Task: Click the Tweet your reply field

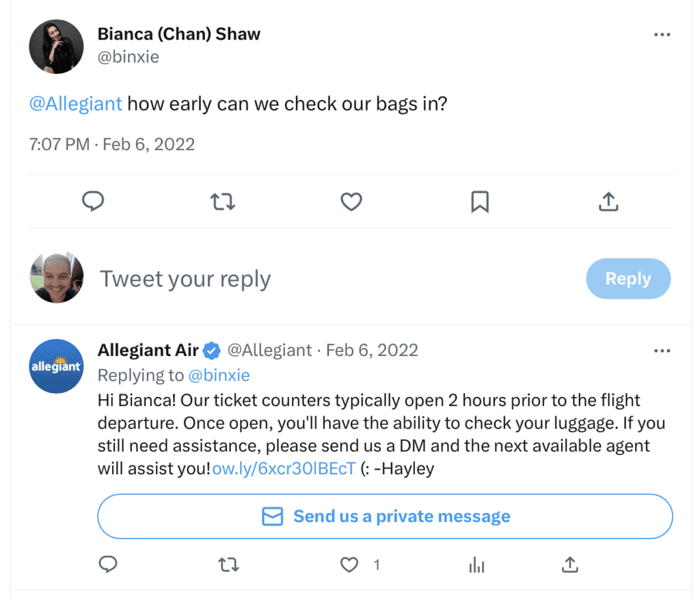Action: click(x=185, y=278)
